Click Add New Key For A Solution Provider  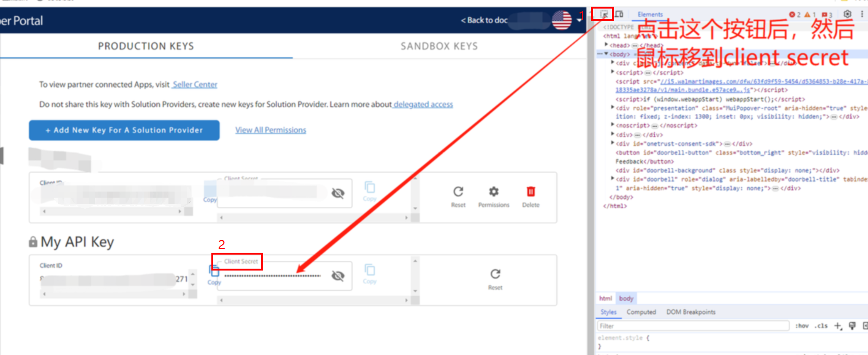[124, 130]
